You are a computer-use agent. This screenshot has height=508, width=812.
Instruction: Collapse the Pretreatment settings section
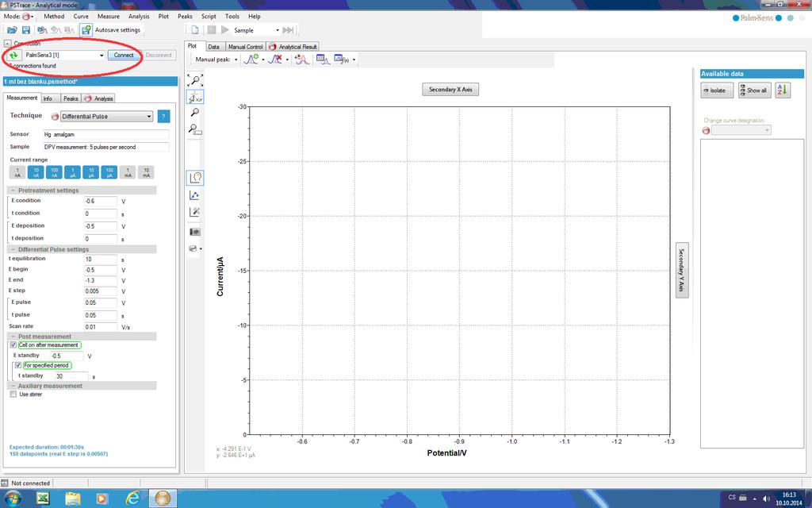(x=13, y=190)
